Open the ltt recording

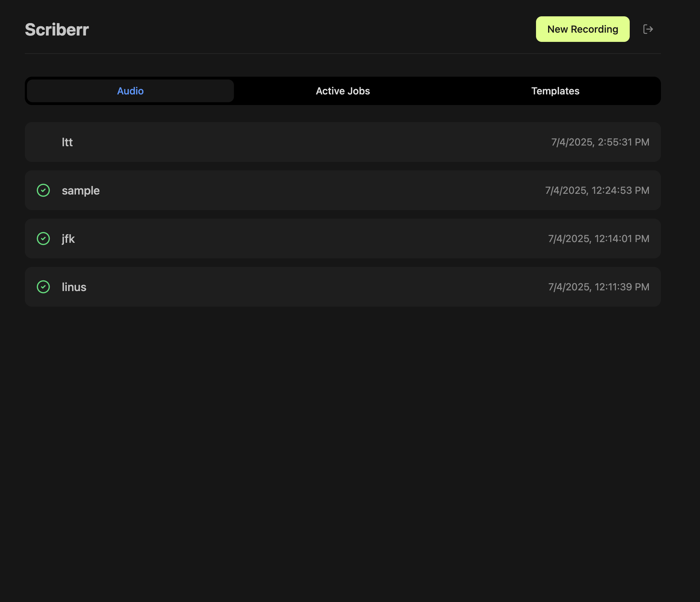343,142
